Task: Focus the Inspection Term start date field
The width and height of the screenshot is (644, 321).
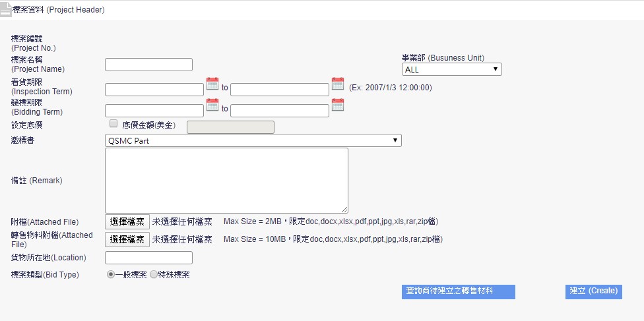Action: click(154, 90)
